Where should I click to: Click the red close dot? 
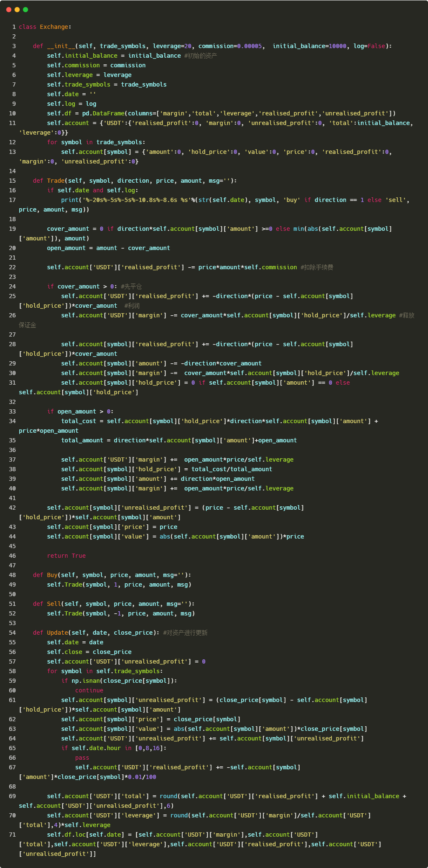click(9, 10)
